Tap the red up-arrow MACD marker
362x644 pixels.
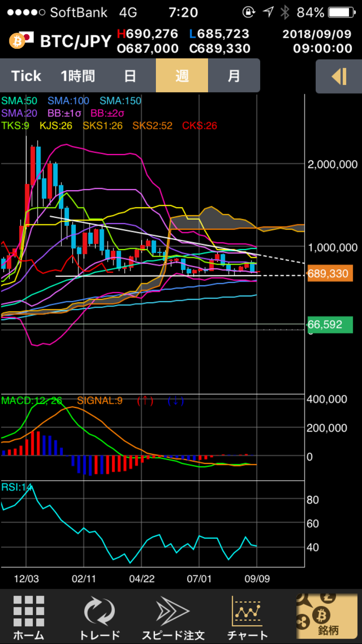coord(145,401)
